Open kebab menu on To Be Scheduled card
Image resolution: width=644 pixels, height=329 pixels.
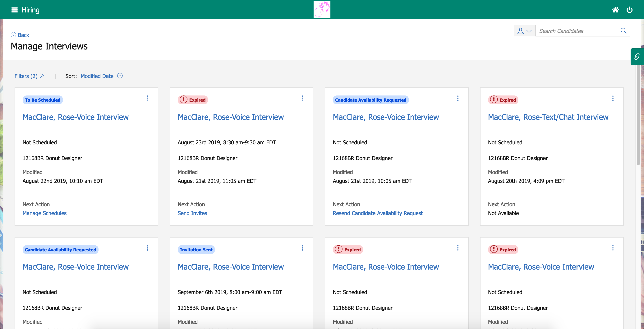tap(148, 98)
